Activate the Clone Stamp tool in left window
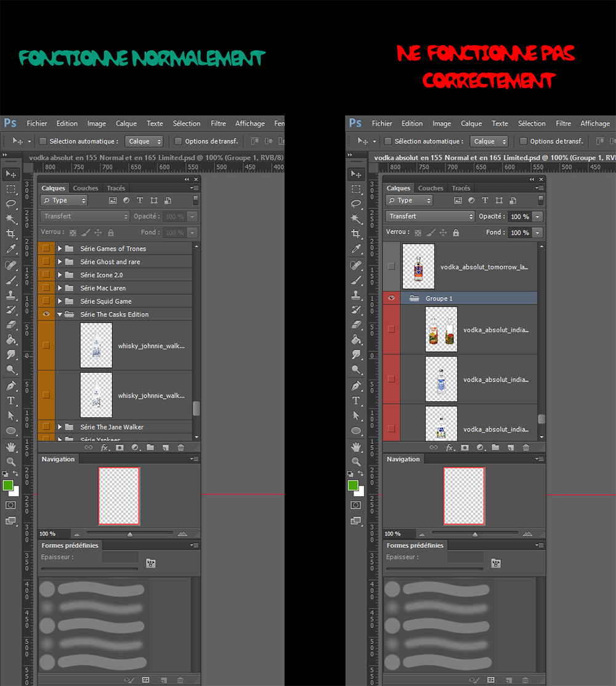This screenshot has width=616, height=686. pyautogui.click(x=11, y=295)
